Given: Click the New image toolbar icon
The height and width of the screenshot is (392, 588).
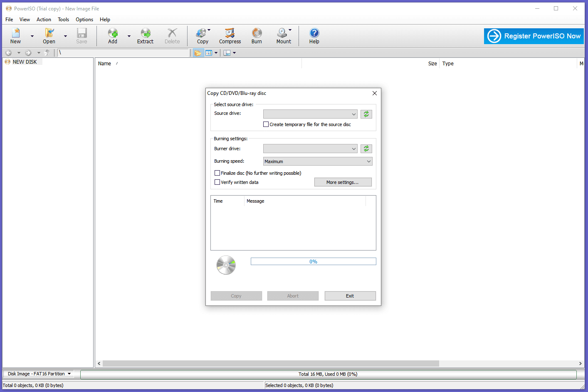Looking at the screenshot, I should (15, 36).
